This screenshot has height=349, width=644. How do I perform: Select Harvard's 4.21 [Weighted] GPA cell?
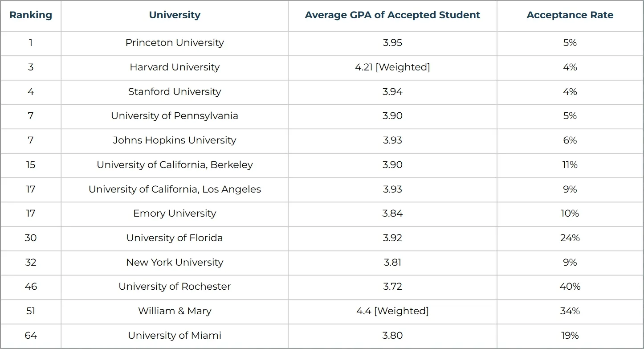[x=392, y=67]
